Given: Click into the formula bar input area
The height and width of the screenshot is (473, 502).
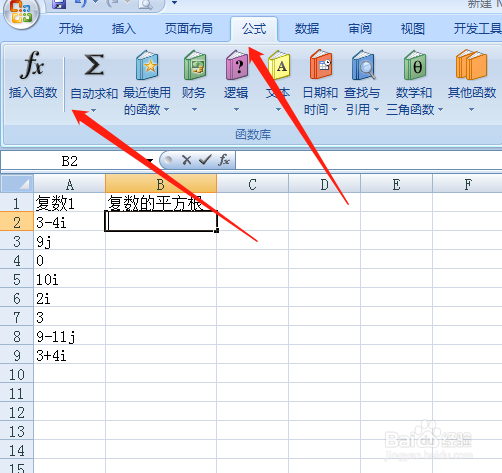Looking at the screenshot, I should click(x=369, y=161).
